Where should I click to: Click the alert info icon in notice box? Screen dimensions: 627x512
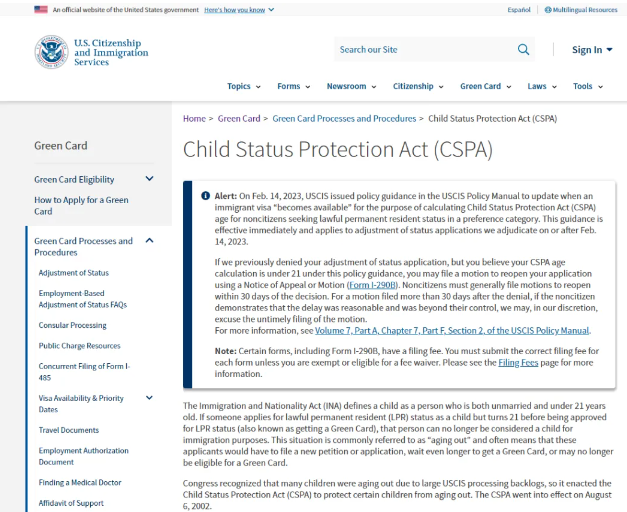(205, 196)
